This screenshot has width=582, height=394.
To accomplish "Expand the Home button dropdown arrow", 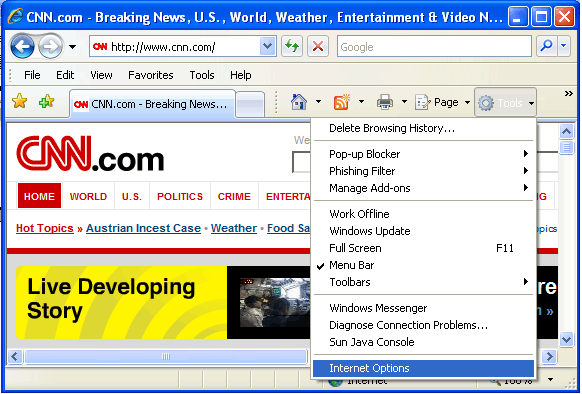I will (318, 101).
